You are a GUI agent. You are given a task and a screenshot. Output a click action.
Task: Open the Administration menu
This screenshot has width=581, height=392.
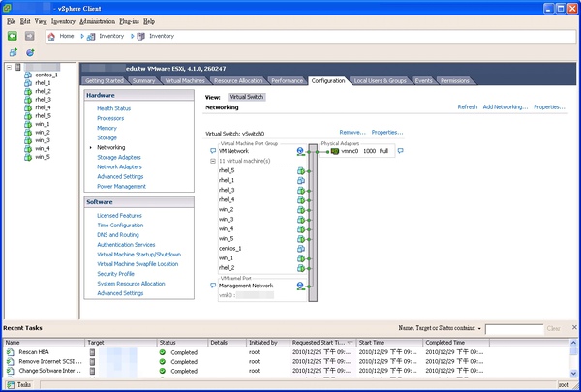98,21
